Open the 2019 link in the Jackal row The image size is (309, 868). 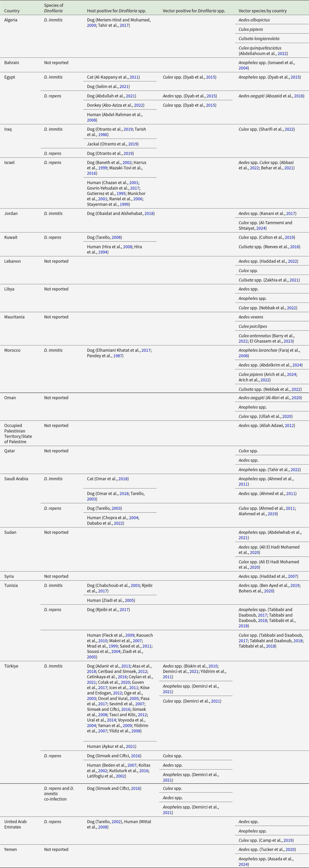pos(133,144)
